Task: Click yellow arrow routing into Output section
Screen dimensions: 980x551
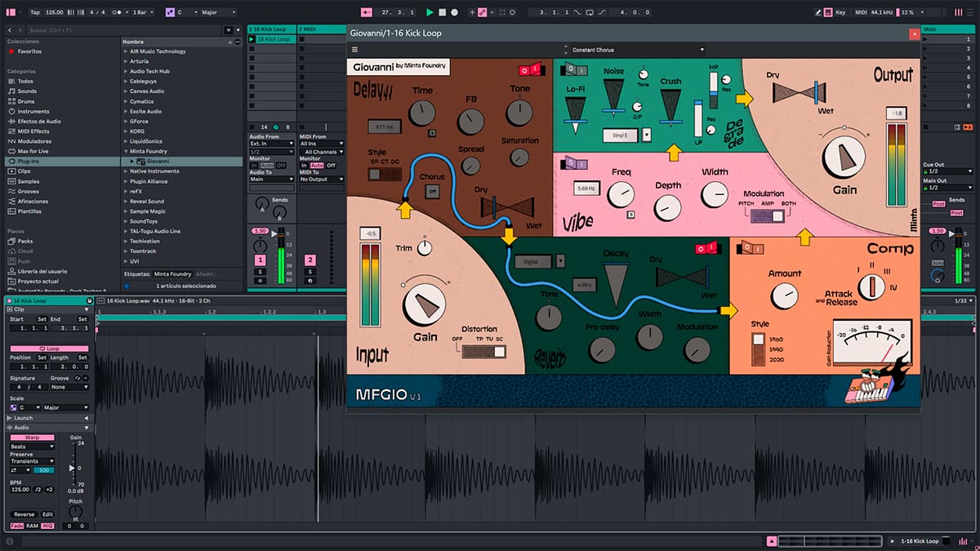Action: coord(744,99)
